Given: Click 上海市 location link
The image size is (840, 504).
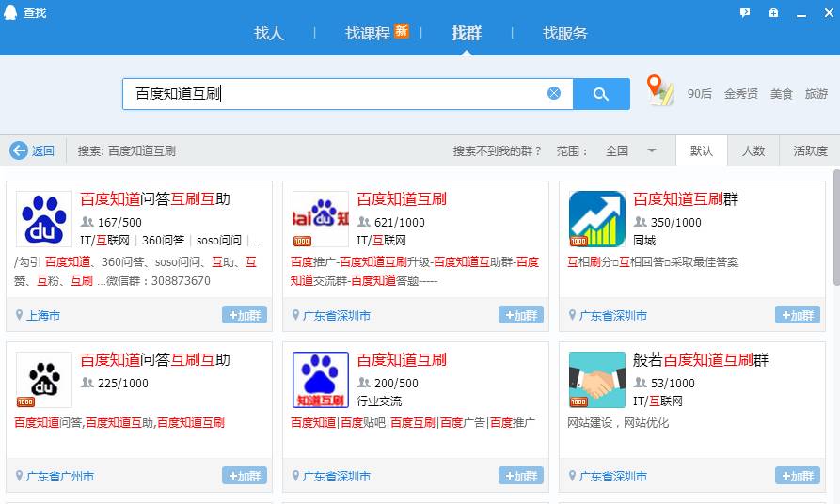Looking at the screenshot, I should point(43,315).
